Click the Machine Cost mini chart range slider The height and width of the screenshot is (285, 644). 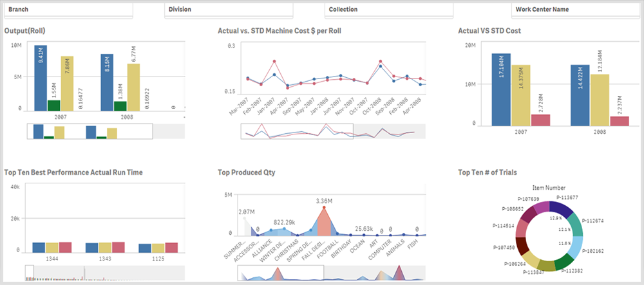coord(297,131)
